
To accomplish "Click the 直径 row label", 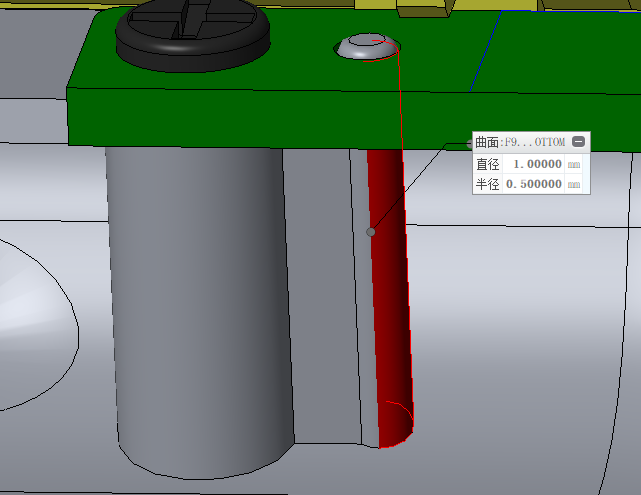I will 487,164.
